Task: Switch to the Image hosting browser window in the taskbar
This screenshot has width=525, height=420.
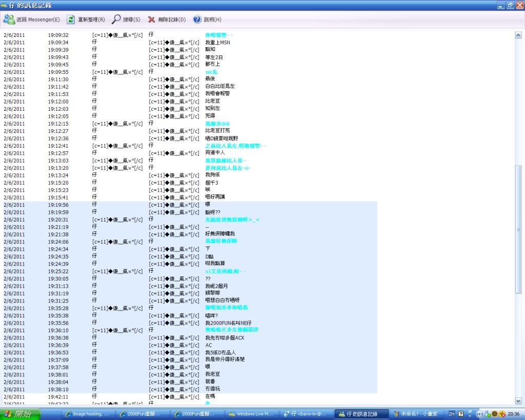Action: click(87, 414)
